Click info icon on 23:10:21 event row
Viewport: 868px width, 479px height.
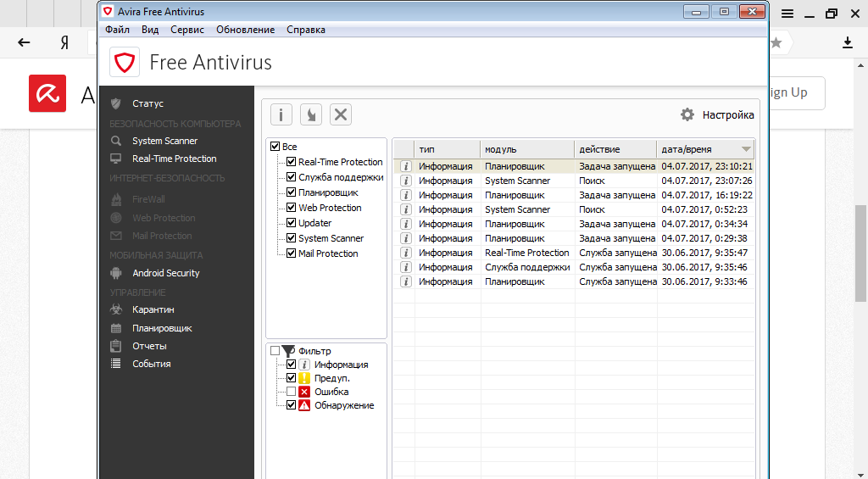(x=406, y=166)
